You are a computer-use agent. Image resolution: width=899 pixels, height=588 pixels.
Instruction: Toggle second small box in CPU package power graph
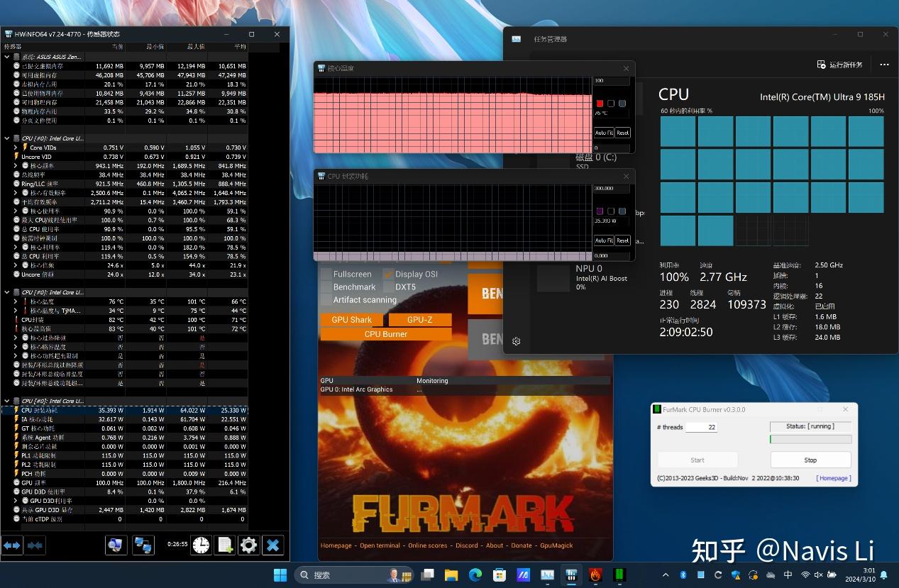622,211
